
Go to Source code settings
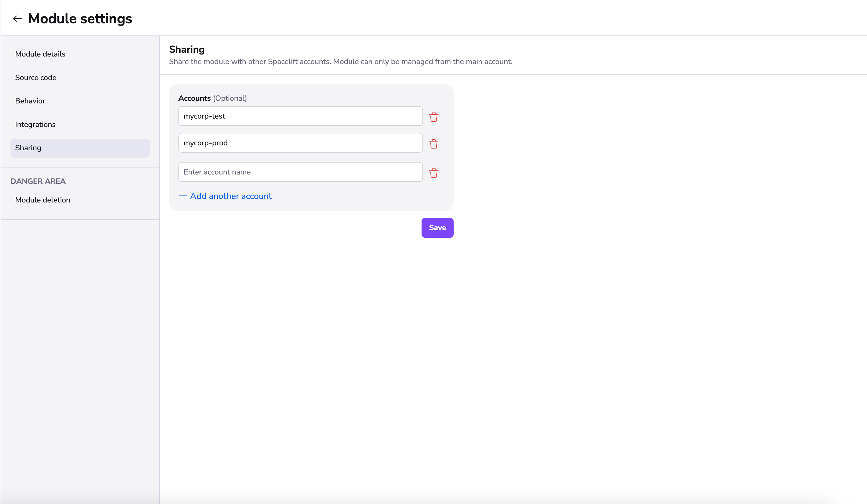click(36, 78)
